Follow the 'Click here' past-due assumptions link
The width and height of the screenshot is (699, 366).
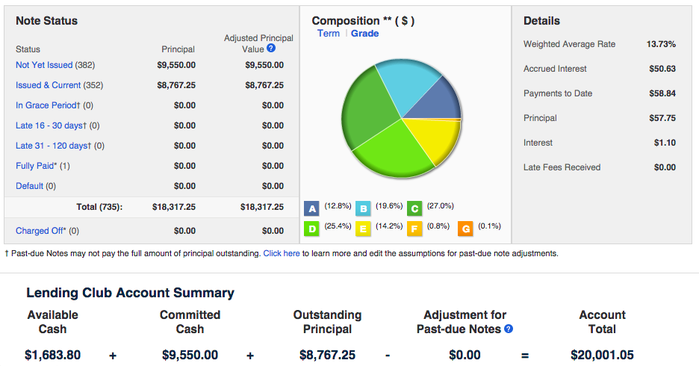coord(281,253)
